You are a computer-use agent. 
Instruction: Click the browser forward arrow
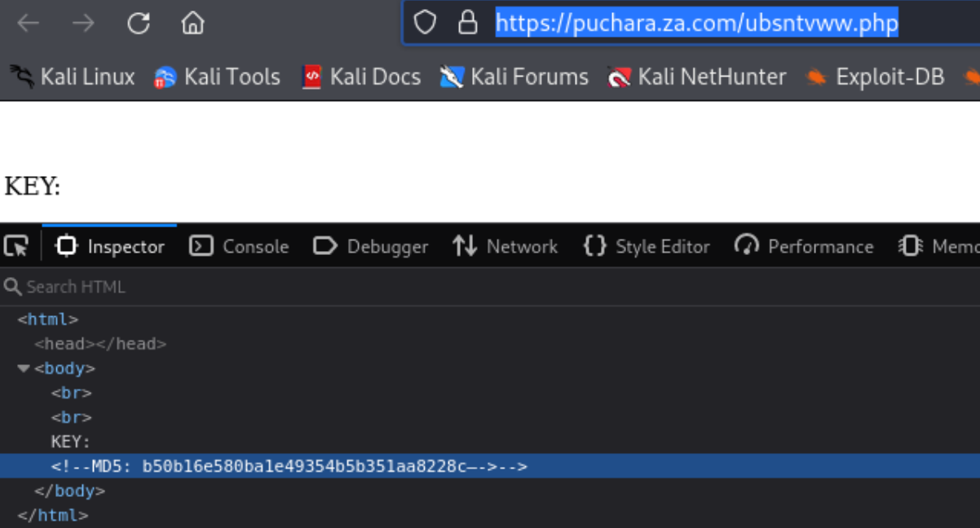(x=83, y=24)
